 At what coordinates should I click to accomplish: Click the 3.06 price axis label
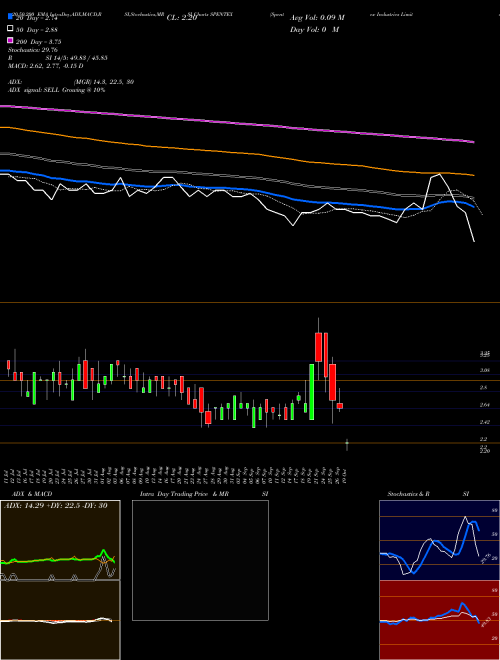pyautogui.click(x=484, y=370)
